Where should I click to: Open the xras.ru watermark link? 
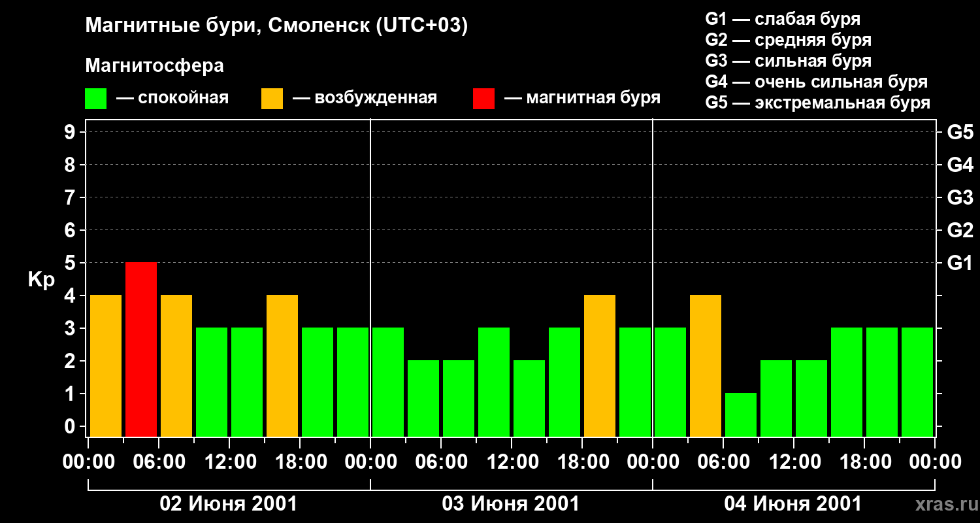click(x=943, y=504)
